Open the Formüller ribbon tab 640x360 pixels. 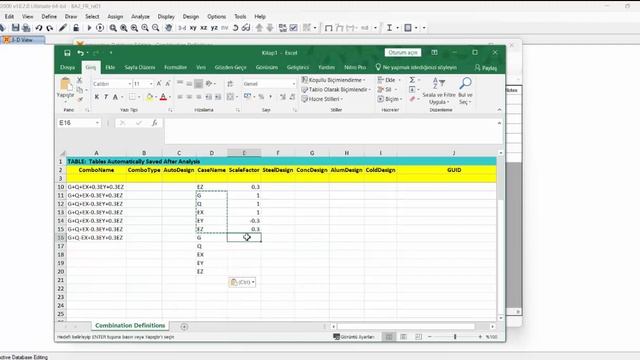176,67
